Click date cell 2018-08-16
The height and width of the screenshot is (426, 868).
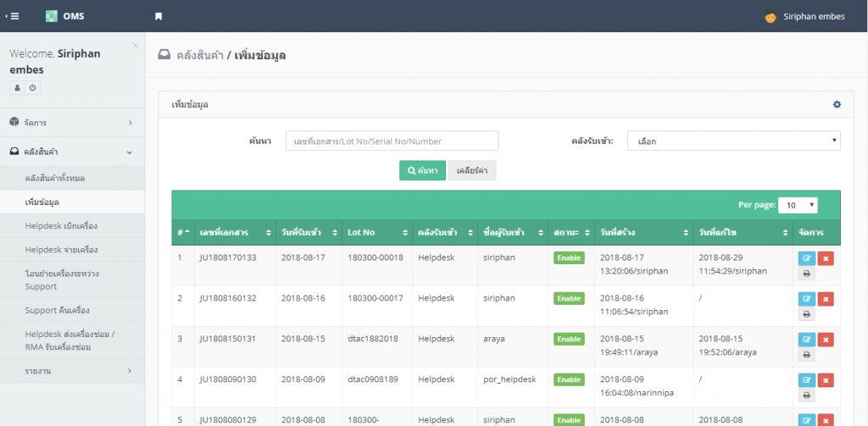(303, 298)
